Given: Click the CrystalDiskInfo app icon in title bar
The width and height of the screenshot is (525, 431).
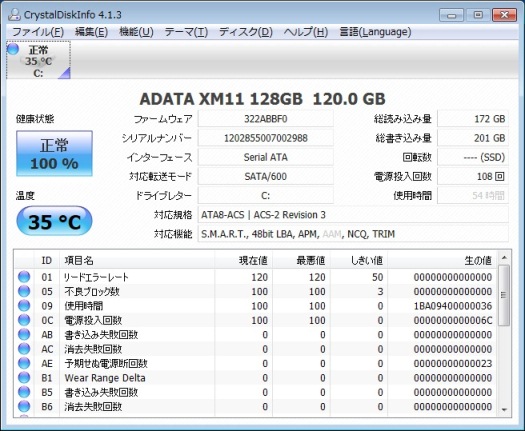Looking at the screenshot, I should coord(14,14).
